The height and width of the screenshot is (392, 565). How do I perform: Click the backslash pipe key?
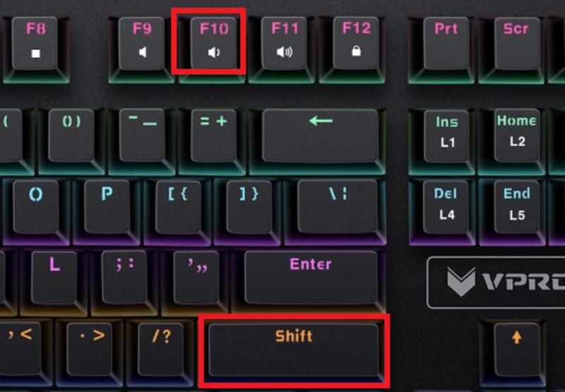(x=338, y=206)
